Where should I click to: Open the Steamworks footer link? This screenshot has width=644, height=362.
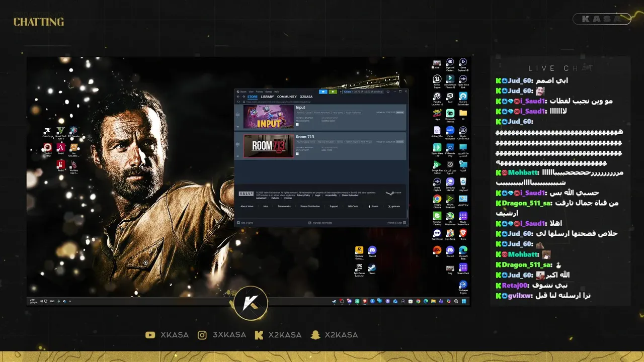click(x=284, y=206)
